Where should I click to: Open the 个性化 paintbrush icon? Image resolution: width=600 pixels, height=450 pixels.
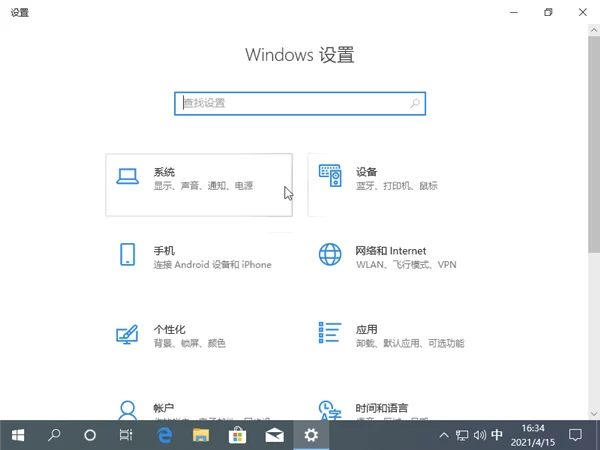pyautogui.click(x=127, y=334)
